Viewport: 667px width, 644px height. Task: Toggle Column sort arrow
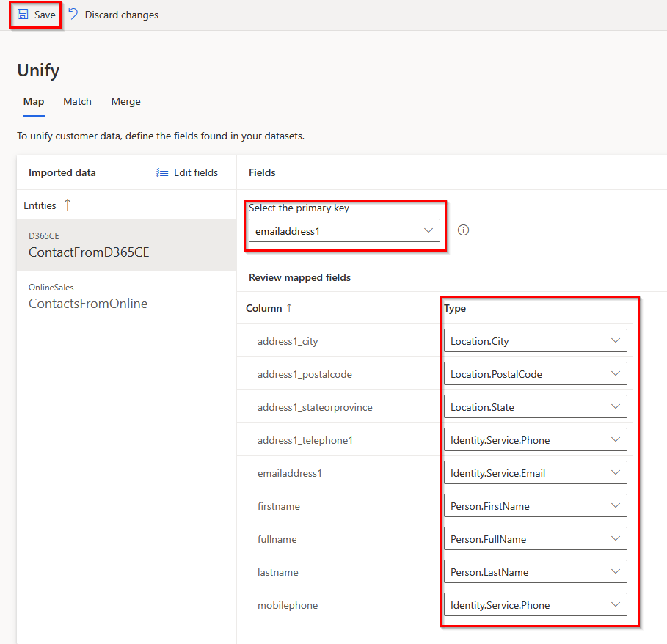click(289, 308)
